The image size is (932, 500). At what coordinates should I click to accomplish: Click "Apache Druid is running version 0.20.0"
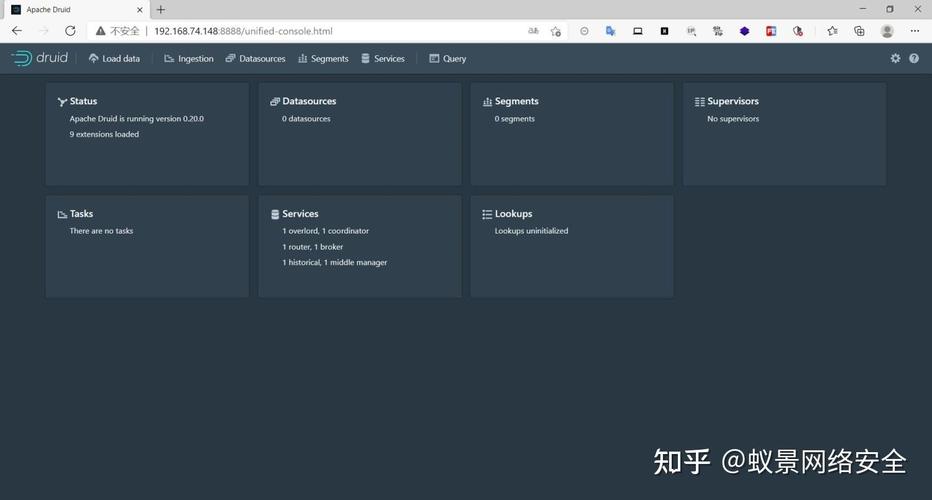[137, 118]
